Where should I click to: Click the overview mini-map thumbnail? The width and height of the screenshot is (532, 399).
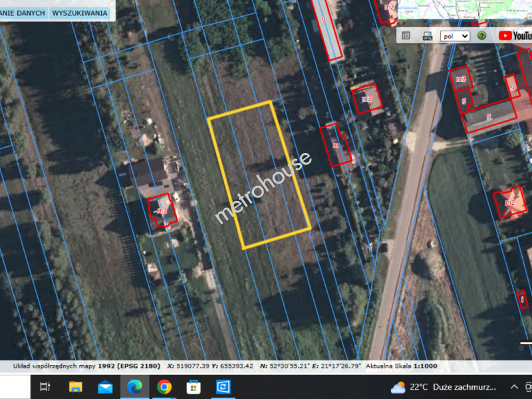coord(465,9)
